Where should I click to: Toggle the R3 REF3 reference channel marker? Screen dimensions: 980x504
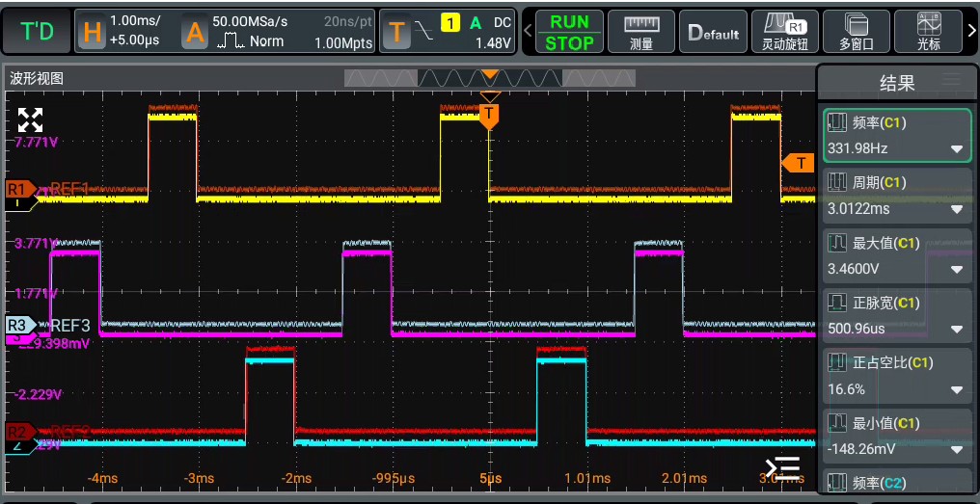[x=20, y=326]
